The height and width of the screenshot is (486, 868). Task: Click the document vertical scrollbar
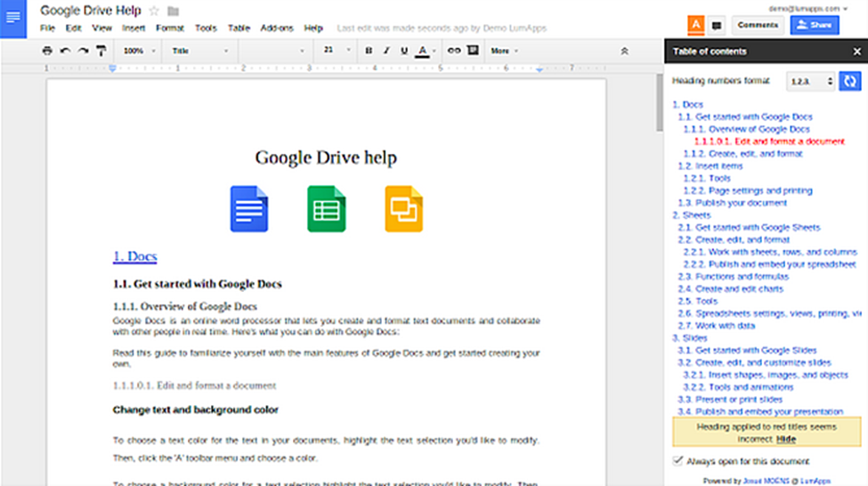(x=659, y=103)
